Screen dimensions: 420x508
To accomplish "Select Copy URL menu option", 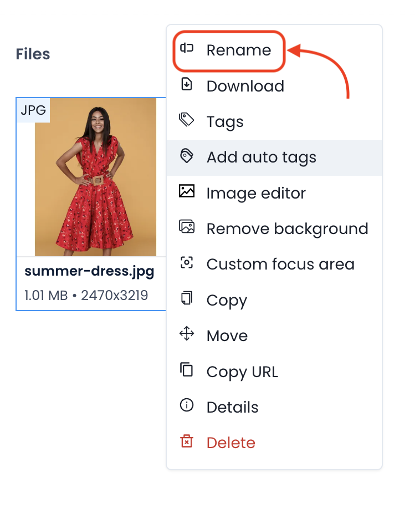I will tap(274, 372).
